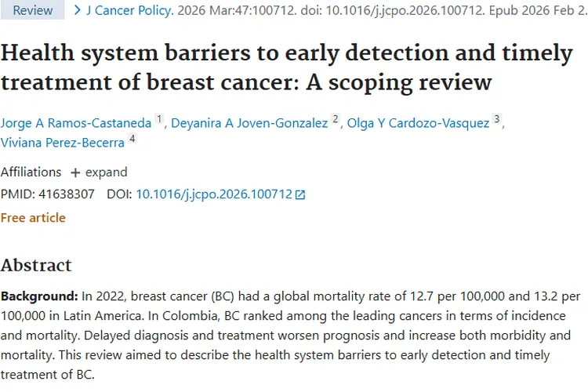Click affiliation superscript 4 after Perez-Becerra

132,140
